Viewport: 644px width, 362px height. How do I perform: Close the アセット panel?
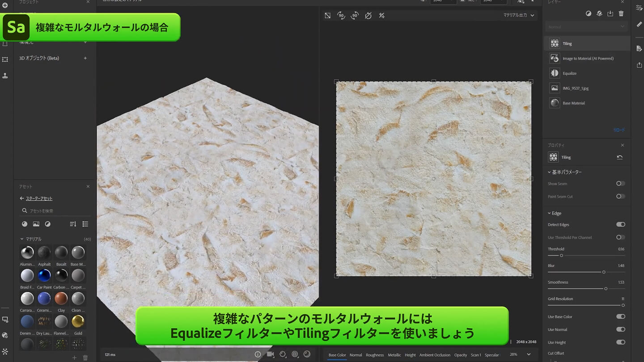tap(88, 186)
